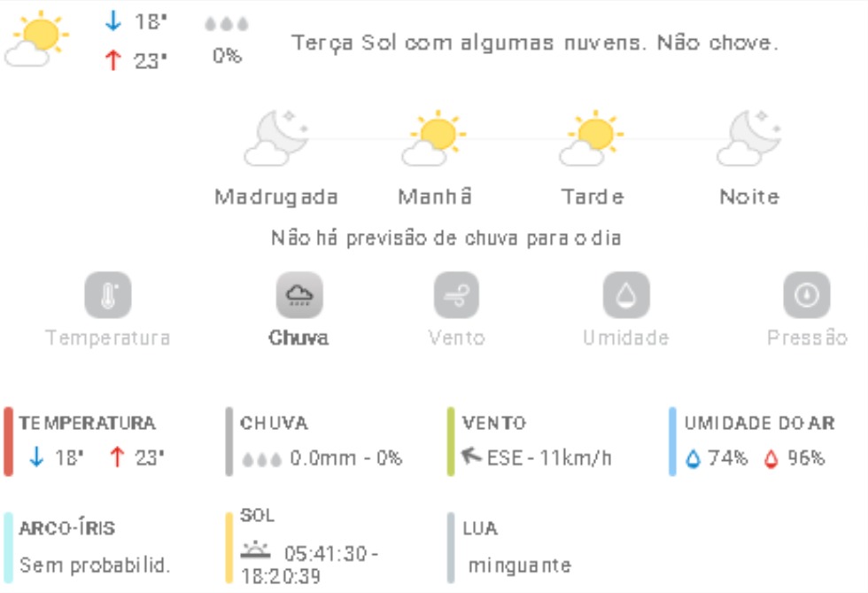The height and width of the screenshot is (593, 868).
Task: Click the Vento tab label
Action: point(456,338)
